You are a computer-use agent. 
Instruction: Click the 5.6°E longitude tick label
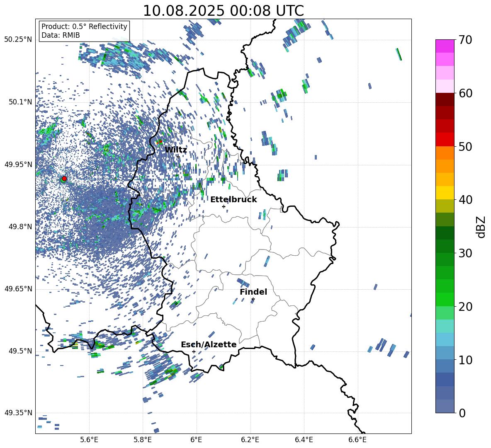(89, 440)
